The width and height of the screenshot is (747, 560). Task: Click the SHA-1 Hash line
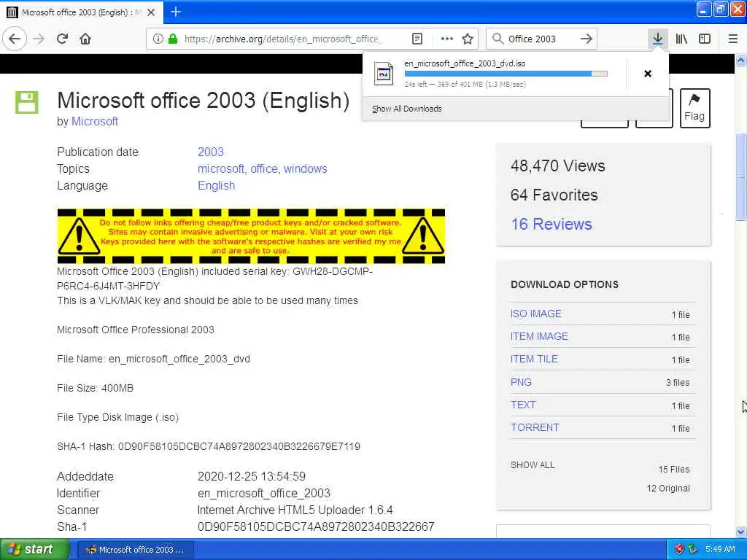[209, 447]
